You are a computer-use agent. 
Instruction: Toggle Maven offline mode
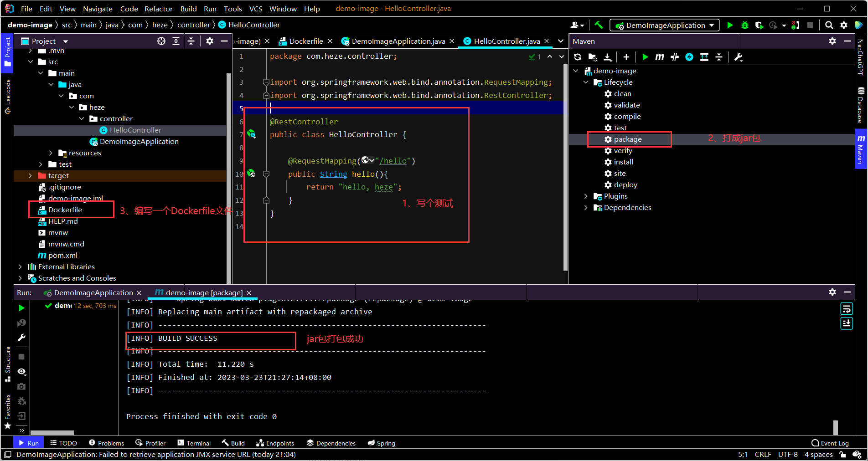(675, 57)
